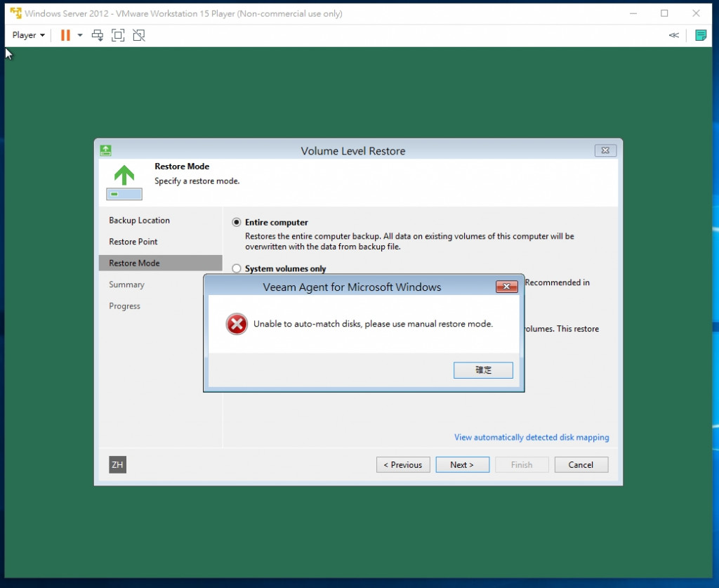719x588 pixels.
Task: Click the Finish button
Action: click(522, 464)
